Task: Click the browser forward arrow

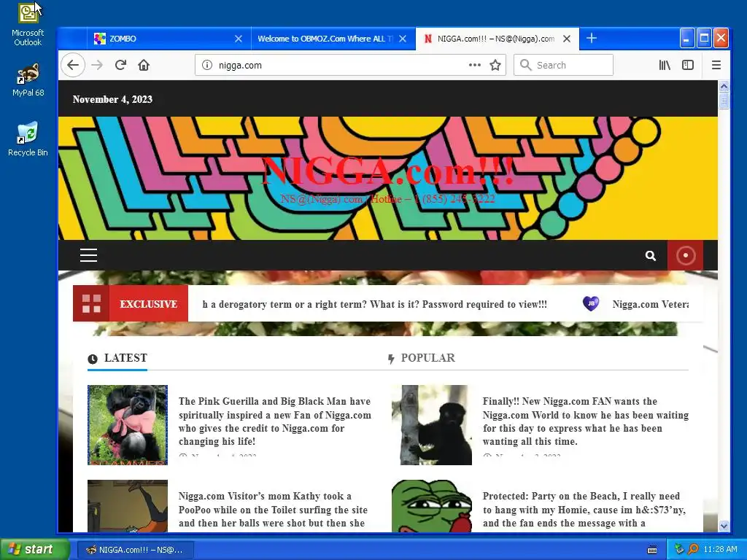Action: (x=97, y=65)
